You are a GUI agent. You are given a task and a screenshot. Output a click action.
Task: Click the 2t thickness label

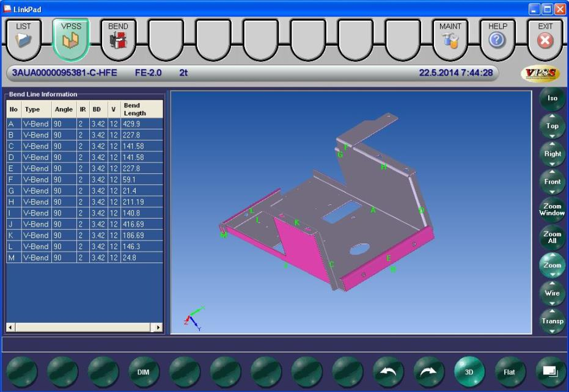click(183, 73)
